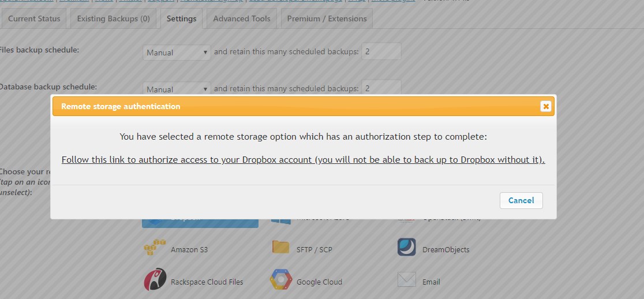Select the Google Cloud storage icon
Screen dimensions: 644x299
pos(281,280)
